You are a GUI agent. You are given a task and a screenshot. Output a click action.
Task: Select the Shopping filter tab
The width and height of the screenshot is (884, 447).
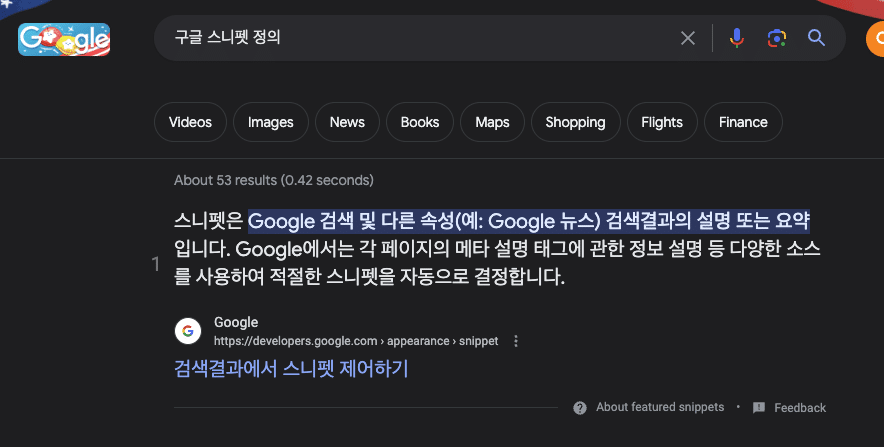[x=576, y=122]
